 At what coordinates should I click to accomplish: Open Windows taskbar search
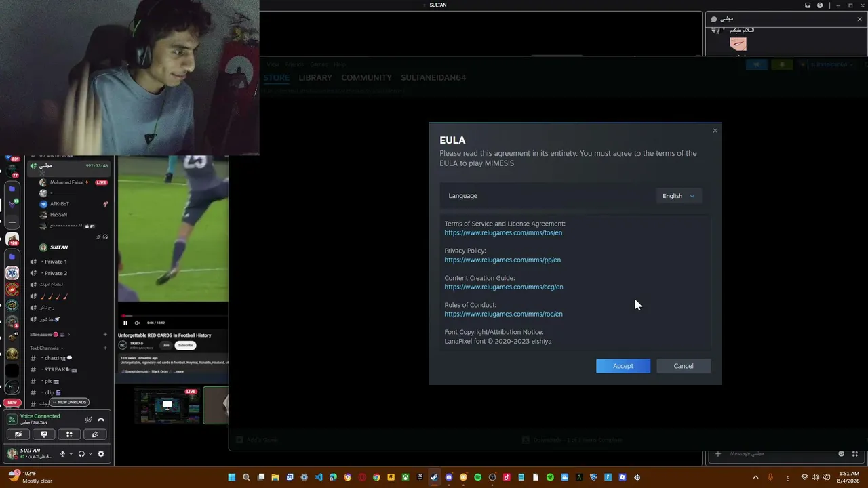tap(246, 477)
